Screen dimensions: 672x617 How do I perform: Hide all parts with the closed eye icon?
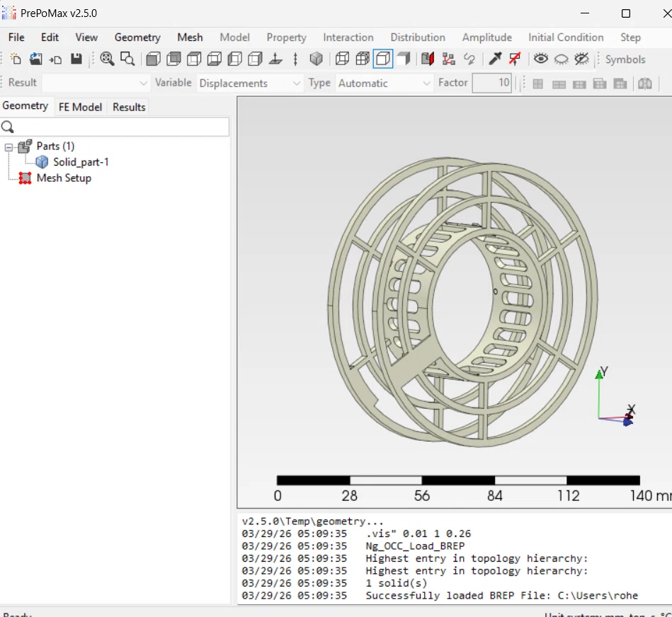pyautogui.click(x=561, y=59)
